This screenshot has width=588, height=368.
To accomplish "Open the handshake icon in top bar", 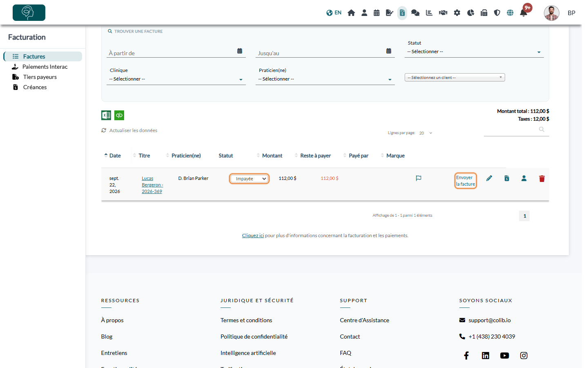I will click(443, 13).
